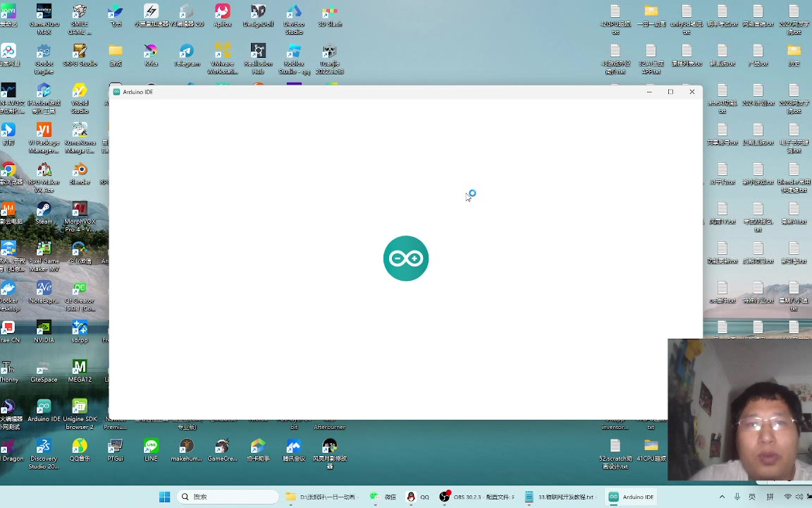Select the Arduino IDE desktop shortcut
This screenshot has width=812, height=508.
(x=44, y=411)
